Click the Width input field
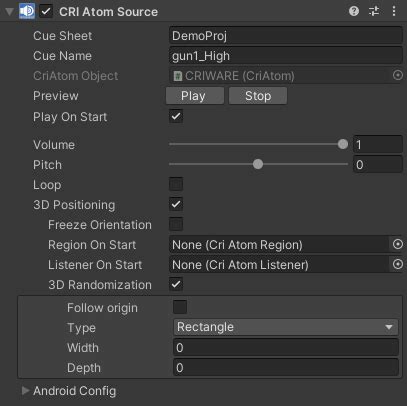407x406 pixels. coord(286,348)
